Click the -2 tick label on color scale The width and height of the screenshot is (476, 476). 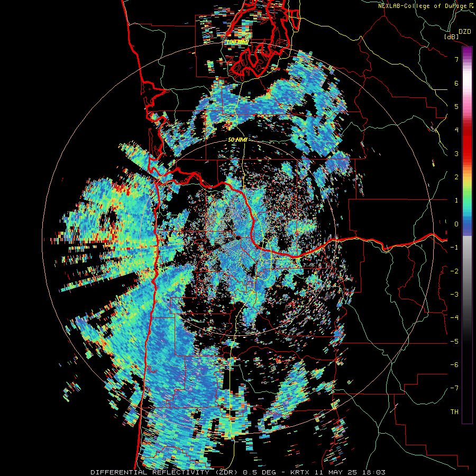pyautogui.click(x=454, y=271)
